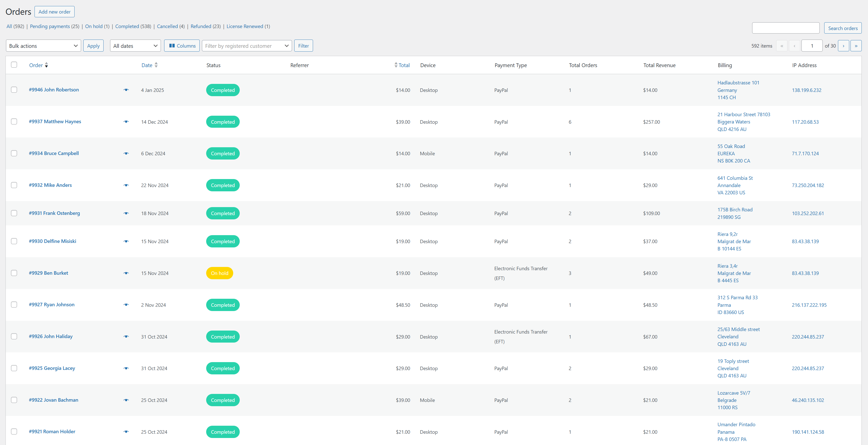
Task: Go to next page arrow
Action: point(843,46)
